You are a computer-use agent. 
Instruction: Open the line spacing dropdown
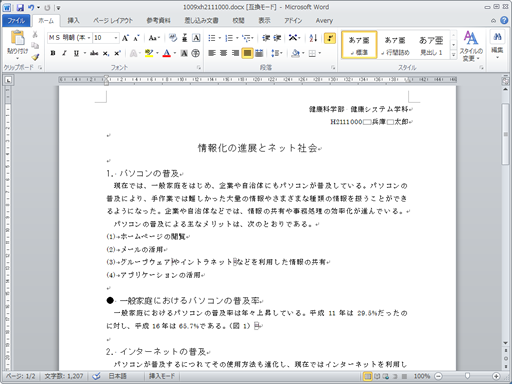point(277,53)
